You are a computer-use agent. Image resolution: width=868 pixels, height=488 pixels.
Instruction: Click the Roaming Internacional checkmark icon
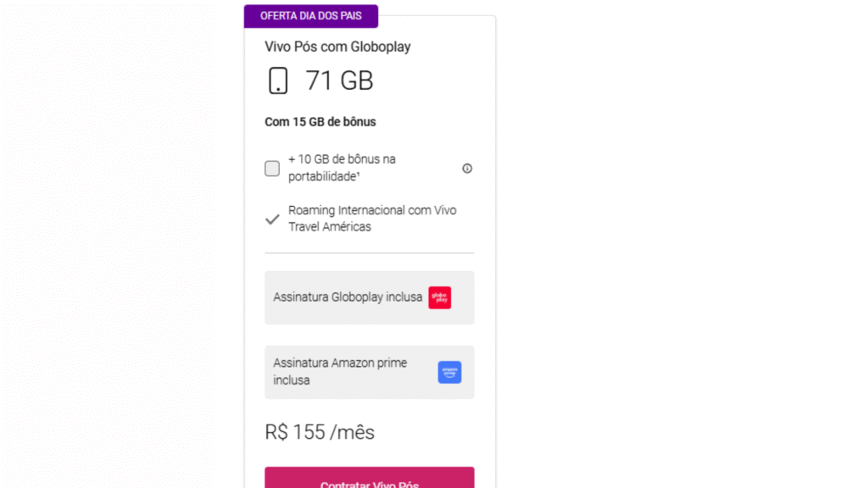click(x=271, y=218)
